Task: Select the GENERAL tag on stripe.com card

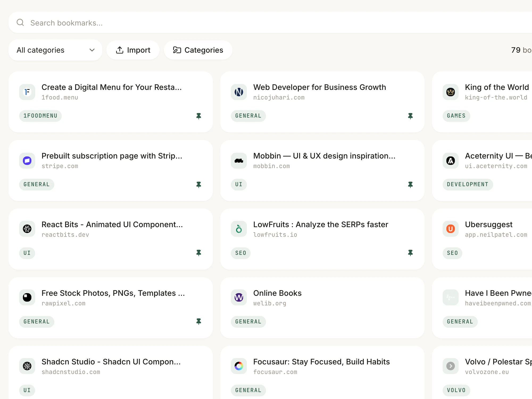Action: coord(37,184)
